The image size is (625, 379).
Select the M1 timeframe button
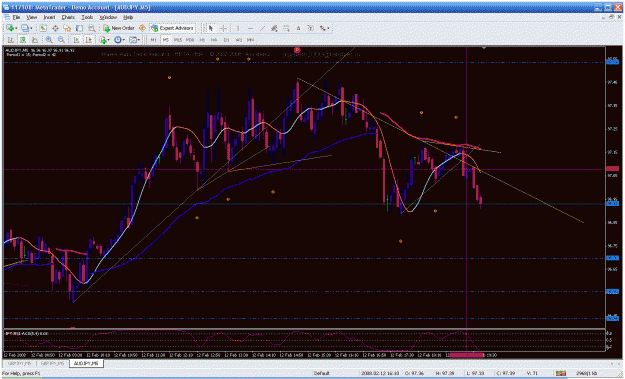click(153, 40)
